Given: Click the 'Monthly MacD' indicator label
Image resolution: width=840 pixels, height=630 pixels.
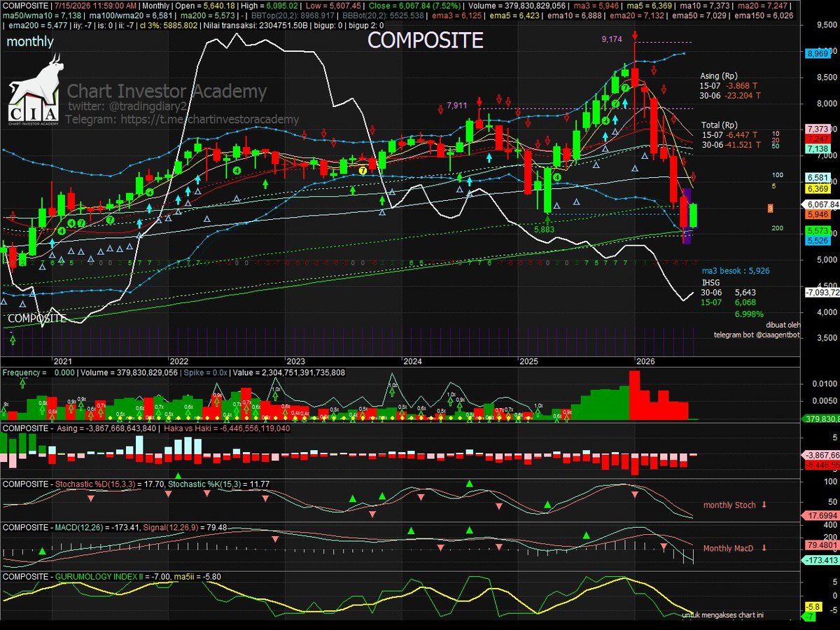Looking at the screenshot, I should click(729, 548).
